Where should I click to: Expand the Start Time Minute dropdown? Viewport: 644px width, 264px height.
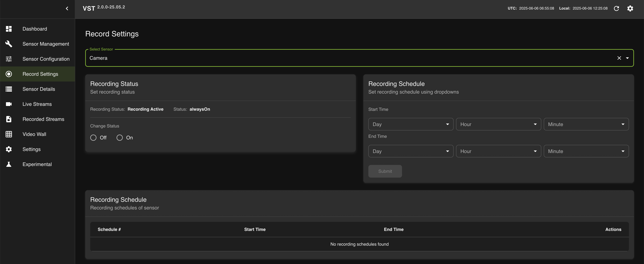point(586,124)
